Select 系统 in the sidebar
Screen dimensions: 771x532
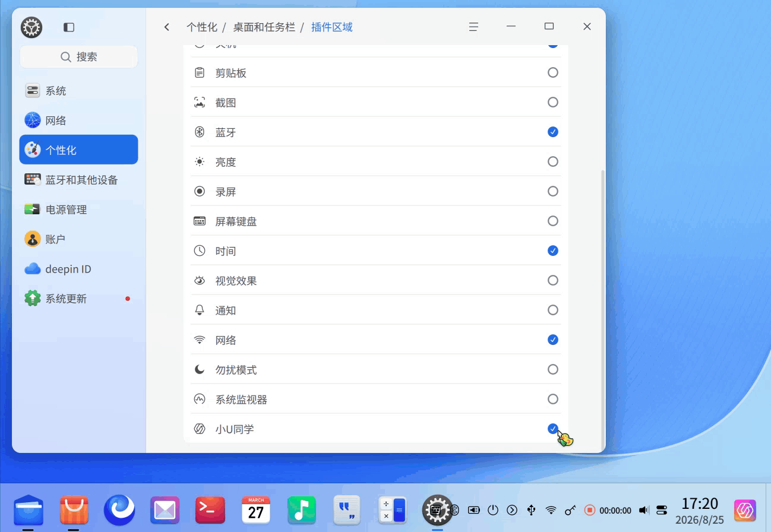pyautogui.click(x=78, y=91)
